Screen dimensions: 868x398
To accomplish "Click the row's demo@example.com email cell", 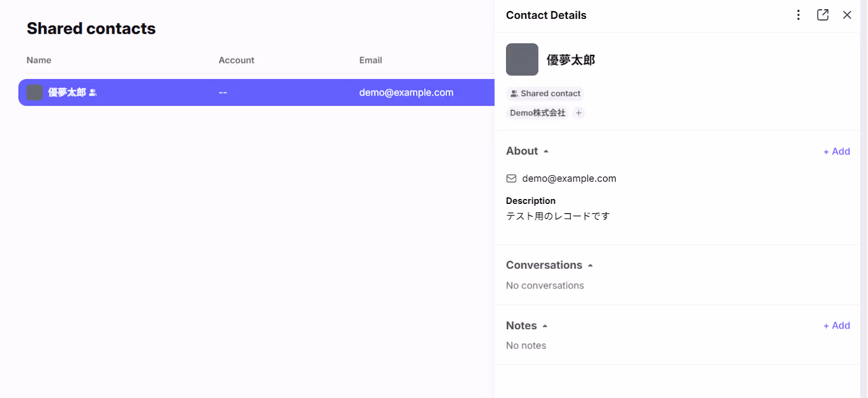I will point(406,93).
